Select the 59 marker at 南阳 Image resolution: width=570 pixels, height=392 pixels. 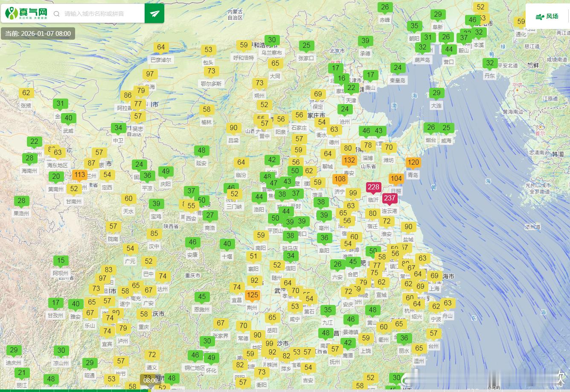point(261,235)
